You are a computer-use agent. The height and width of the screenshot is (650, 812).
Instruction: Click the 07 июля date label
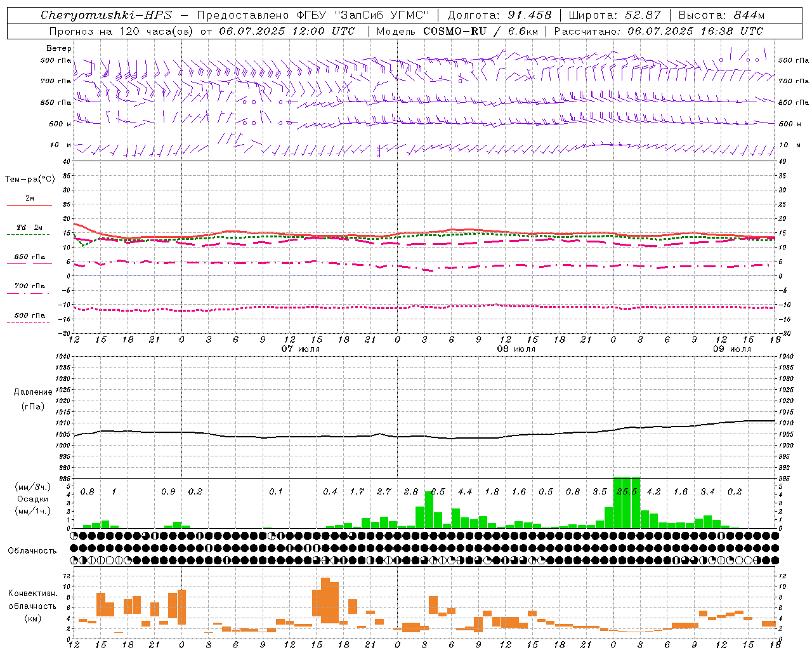click(301, 349)
